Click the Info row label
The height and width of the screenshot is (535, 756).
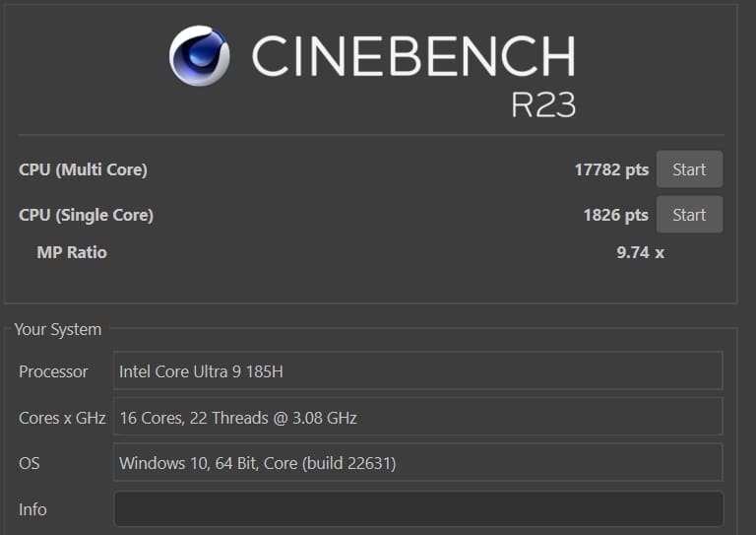point(32,509)
